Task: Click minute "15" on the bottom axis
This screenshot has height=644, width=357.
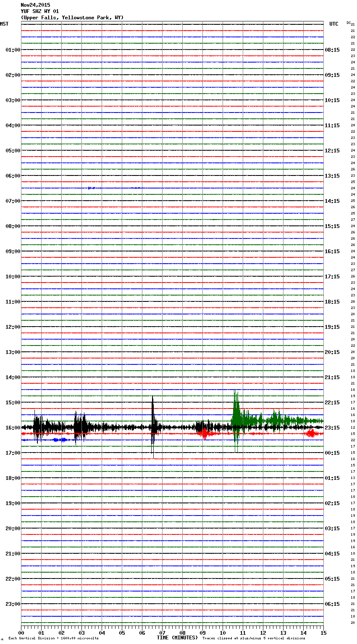Action: (323, 633)
